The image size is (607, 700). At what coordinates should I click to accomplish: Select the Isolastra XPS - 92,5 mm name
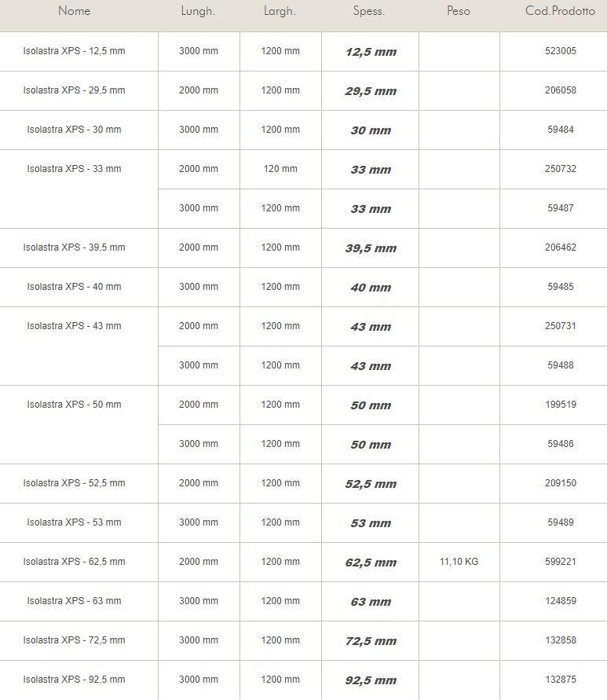[74, 680]
